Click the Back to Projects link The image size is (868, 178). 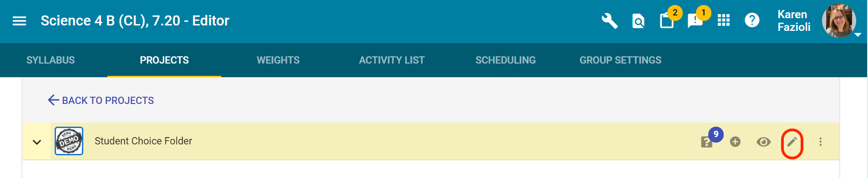(101, 100)
